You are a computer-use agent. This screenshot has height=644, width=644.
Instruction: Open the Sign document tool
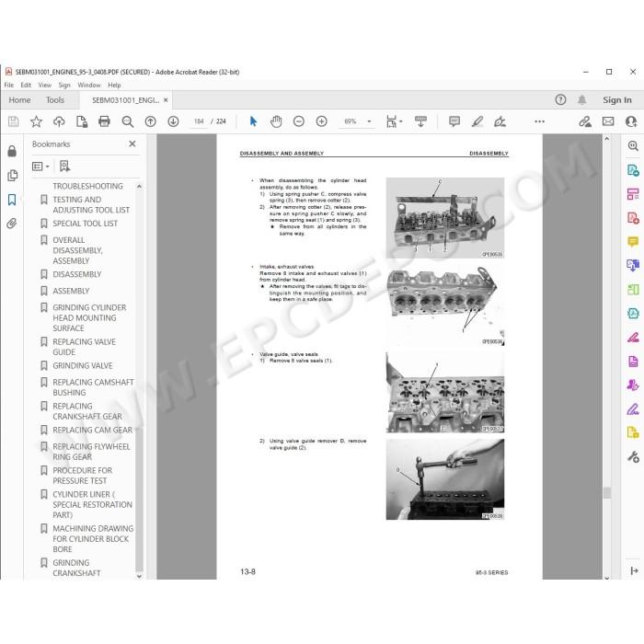click(x=500, y=121)
